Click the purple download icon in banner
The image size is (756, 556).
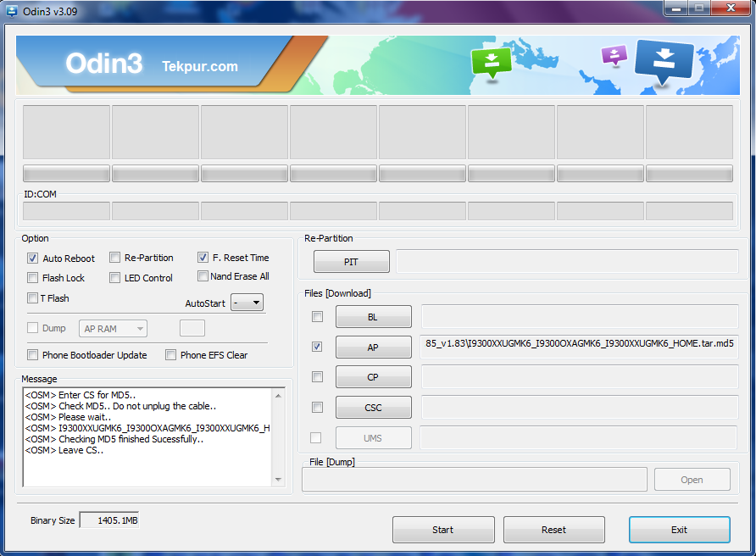point(614,54)
